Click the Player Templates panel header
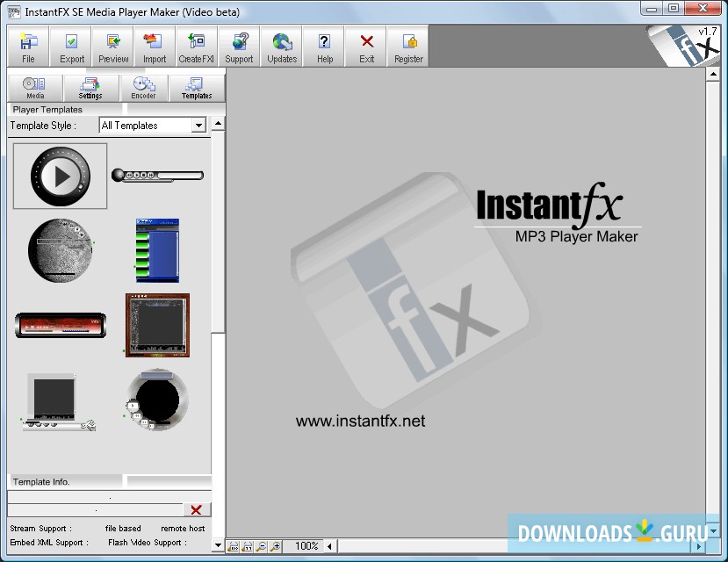728x562 pixels. (66, 110)
